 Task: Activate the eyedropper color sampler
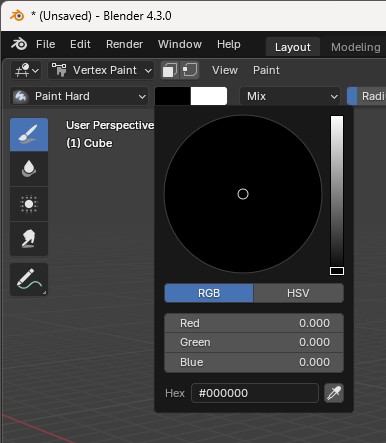334,393
